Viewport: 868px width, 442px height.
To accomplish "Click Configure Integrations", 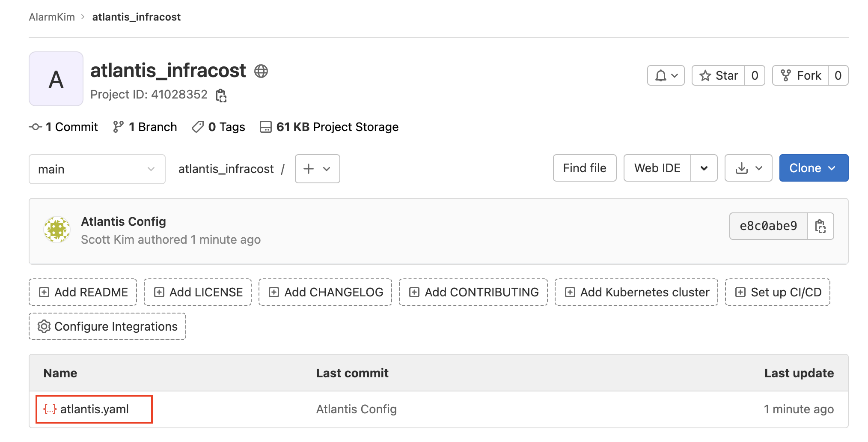I will [x=107, y=326].
